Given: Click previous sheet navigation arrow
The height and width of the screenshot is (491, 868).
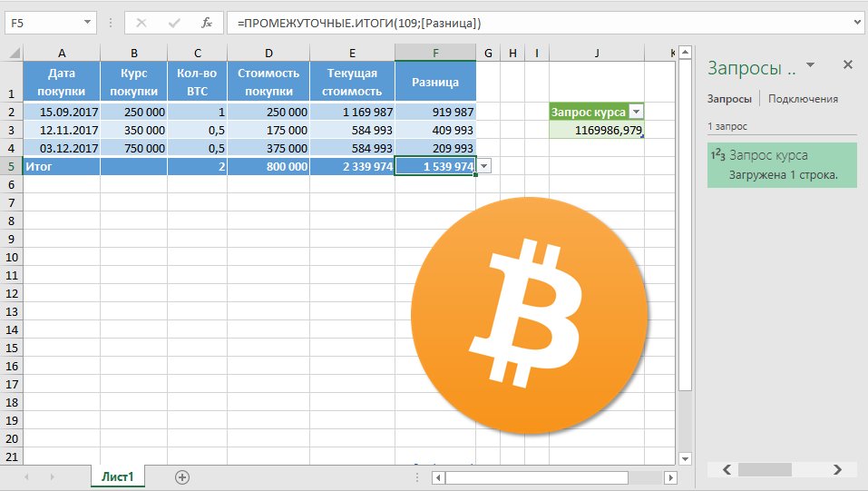Looking at the screenshot, I should pyautogui.click(x=26, y=477).
